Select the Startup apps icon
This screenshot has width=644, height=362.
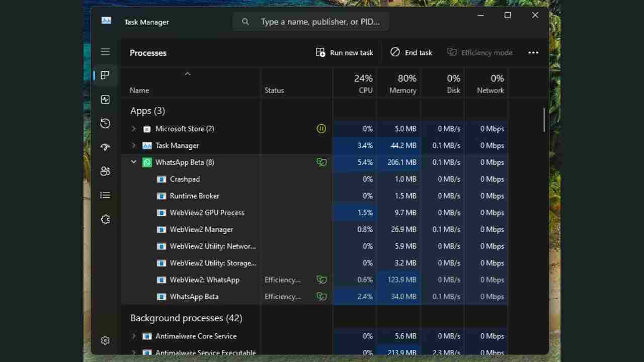pos(105,147)
